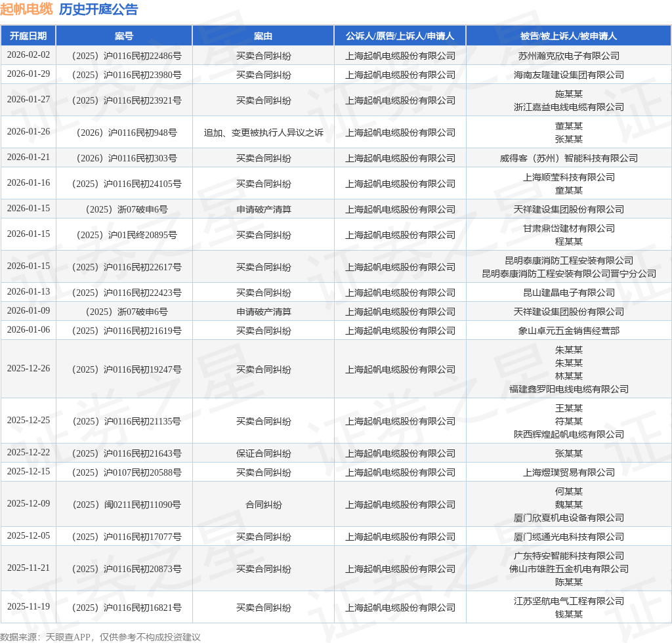The image size is (672, 643).
Task: Click defendant 昆明泰康消防工程安装有限公司晋宁分公司
Action: (x=569, y=274)
